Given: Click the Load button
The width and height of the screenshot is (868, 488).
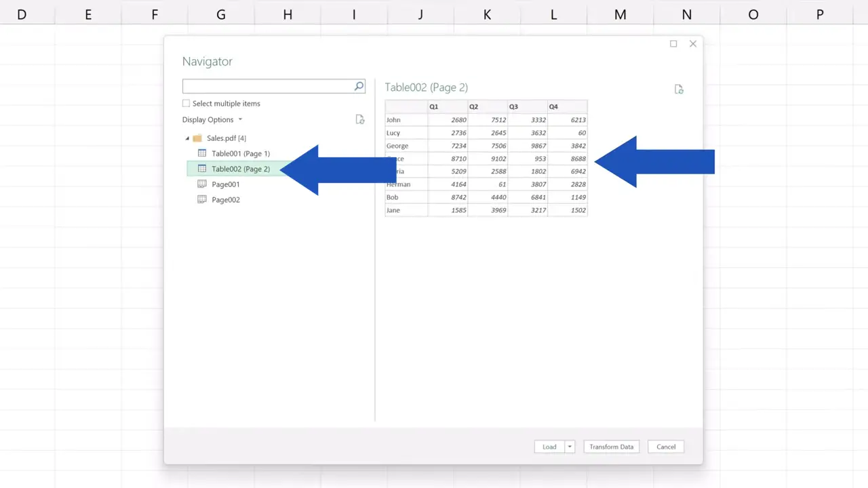Looking at the screenshot, I should pos(549,447).
